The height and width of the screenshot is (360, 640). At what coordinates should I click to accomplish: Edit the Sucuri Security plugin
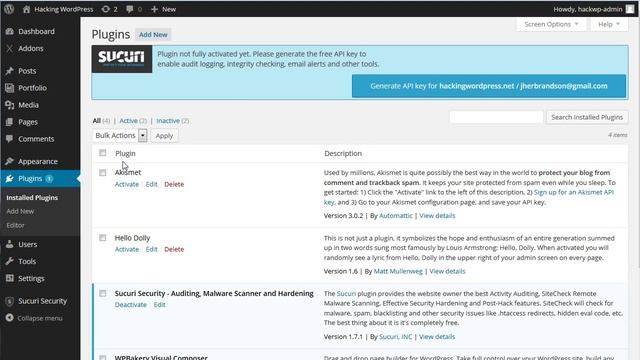pos(160,305)
